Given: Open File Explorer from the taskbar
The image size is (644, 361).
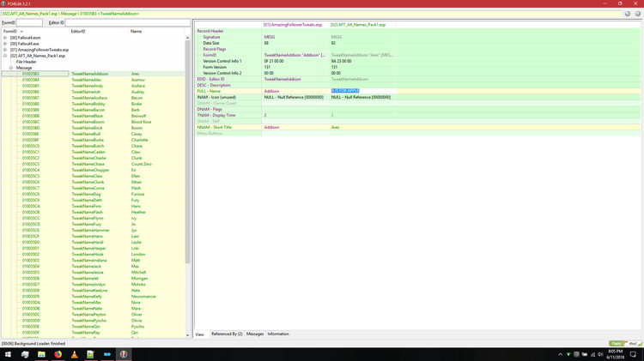Looking at the screenshot, I should [41, 354].
